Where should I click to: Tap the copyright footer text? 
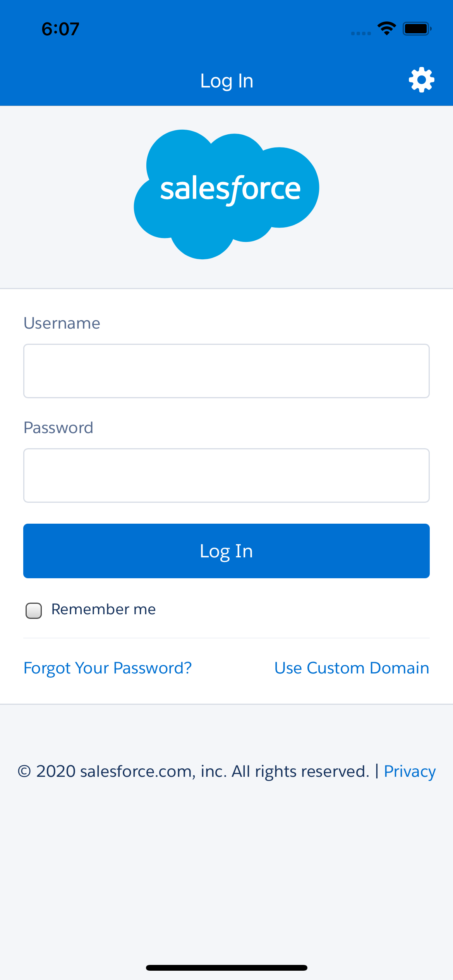coord(194,771)
